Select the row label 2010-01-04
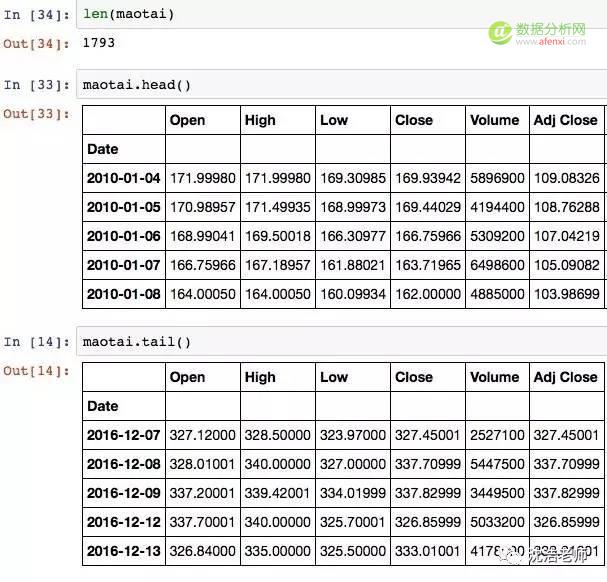607x582 pixels. (x=123, y=178)
